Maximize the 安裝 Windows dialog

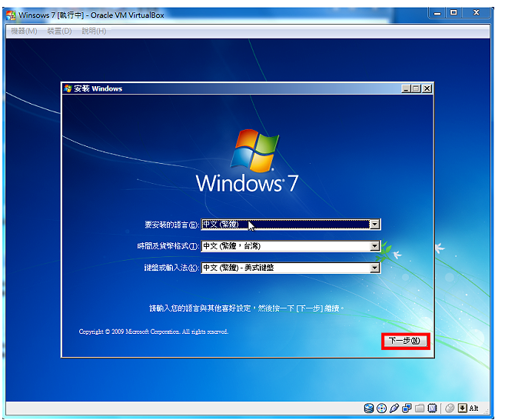point(417,88)
